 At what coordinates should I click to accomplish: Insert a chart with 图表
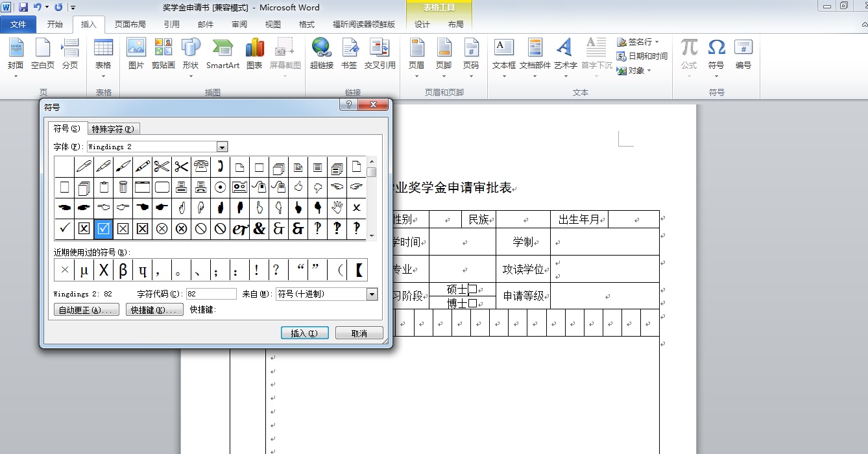click(254, 54)
